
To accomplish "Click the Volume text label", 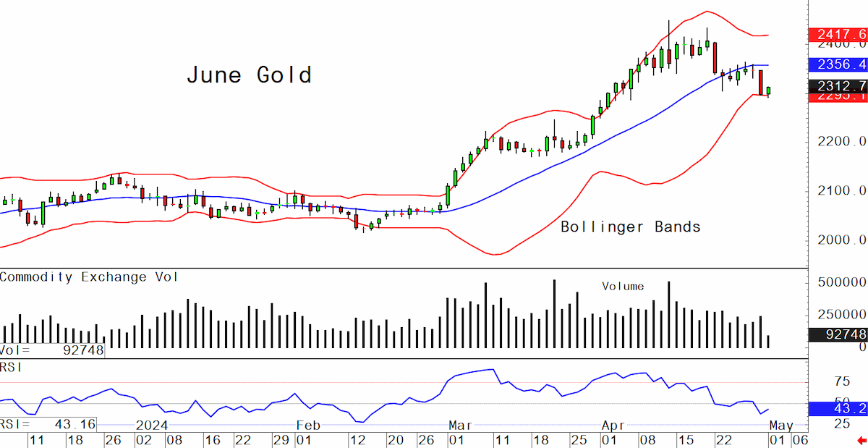I will point(623,287).
